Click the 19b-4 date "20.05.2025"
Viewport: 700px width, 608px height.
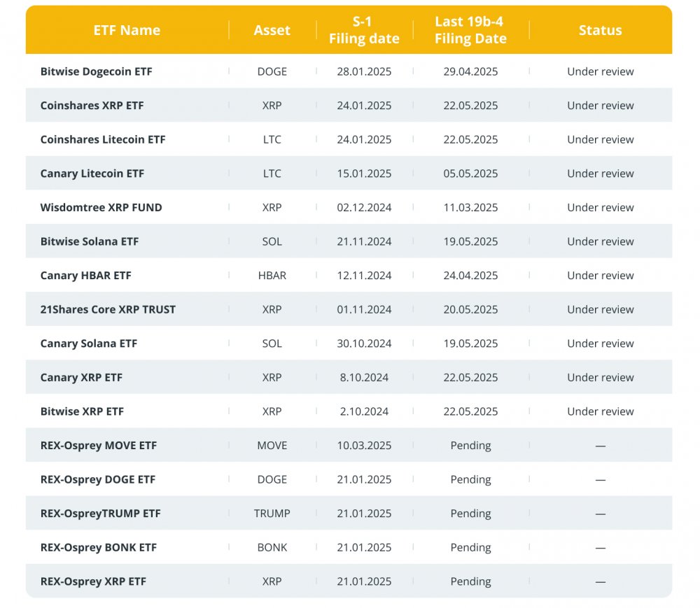(x=470, y=309)
